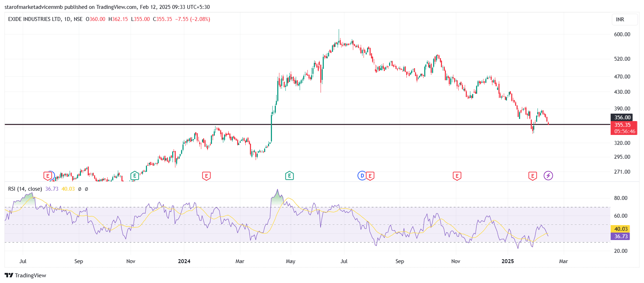Screen dimensions: 644x283
Task: Click the purple 36.73 label on the RSI axis
Action: pos(621,236)
